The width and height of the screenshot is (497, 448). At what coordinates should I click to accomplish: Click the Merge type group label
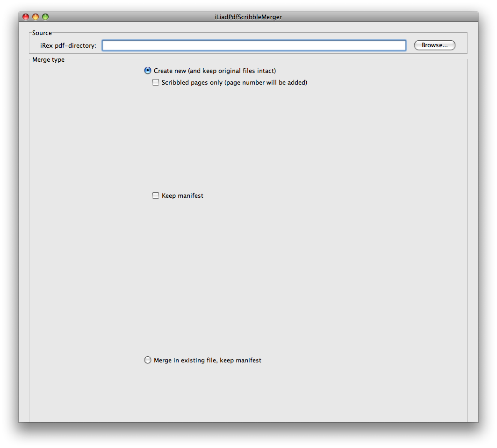coord(49,59)
